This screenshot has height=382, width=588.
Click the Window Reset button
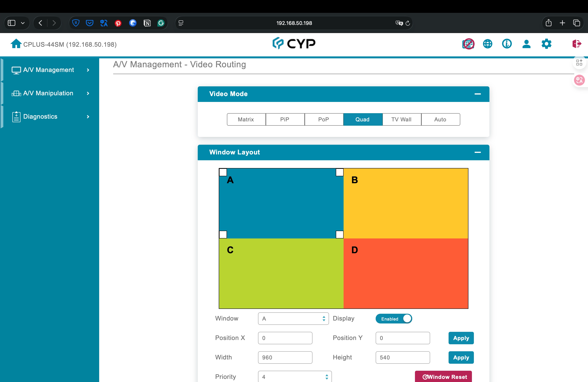444,377
